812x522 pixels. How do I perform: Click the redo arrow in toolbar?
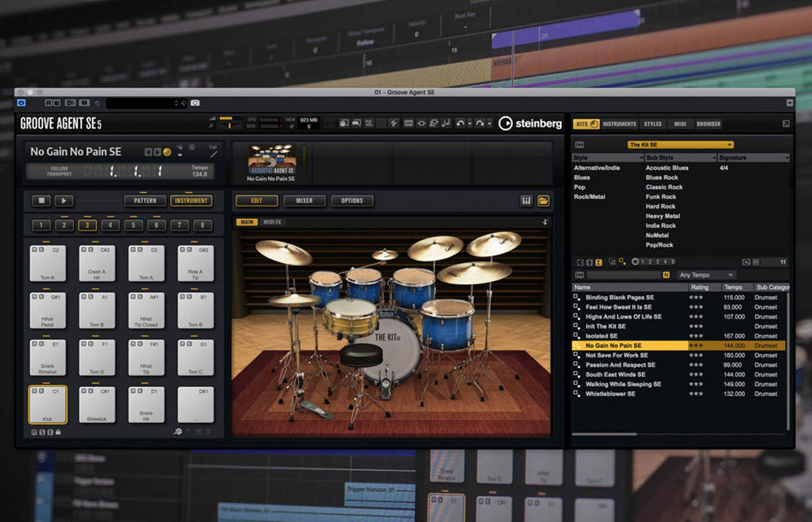coord(480,123)
